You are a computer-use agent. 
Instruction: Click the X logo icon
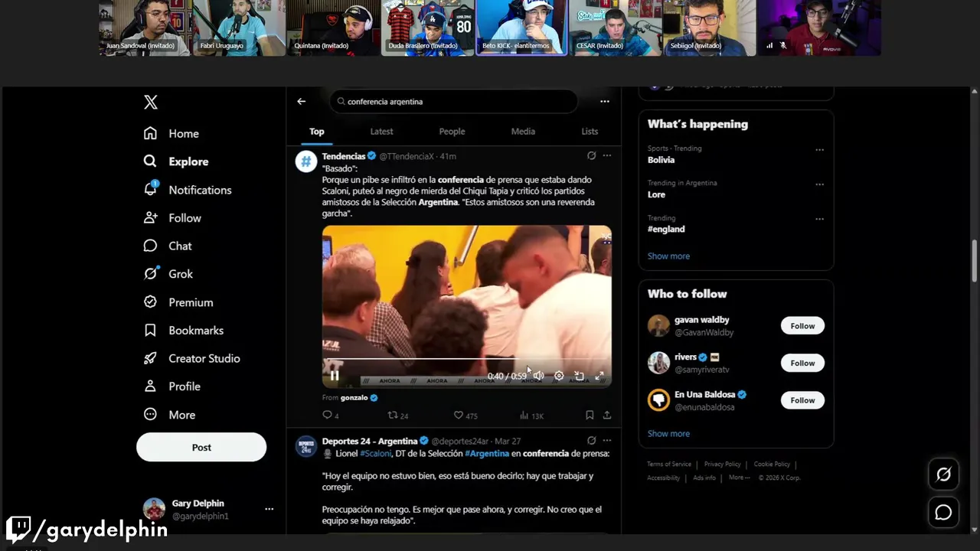coord(151,103)
